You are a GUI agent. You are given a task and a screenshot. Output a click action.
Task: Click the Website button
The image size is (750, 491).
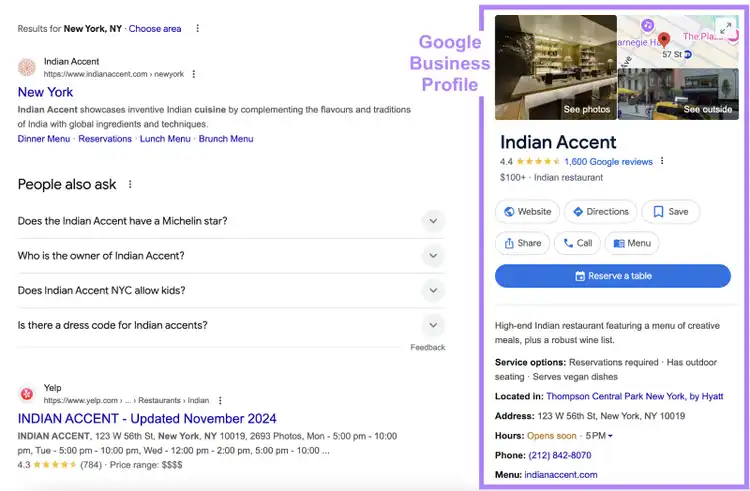pyautogui.click(x=527, y=211)
